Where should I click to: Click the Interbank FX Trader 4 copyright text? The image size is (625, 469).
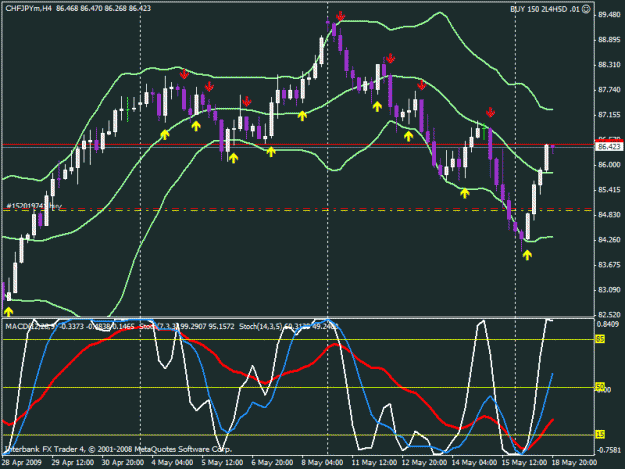[x=118, y=449]
